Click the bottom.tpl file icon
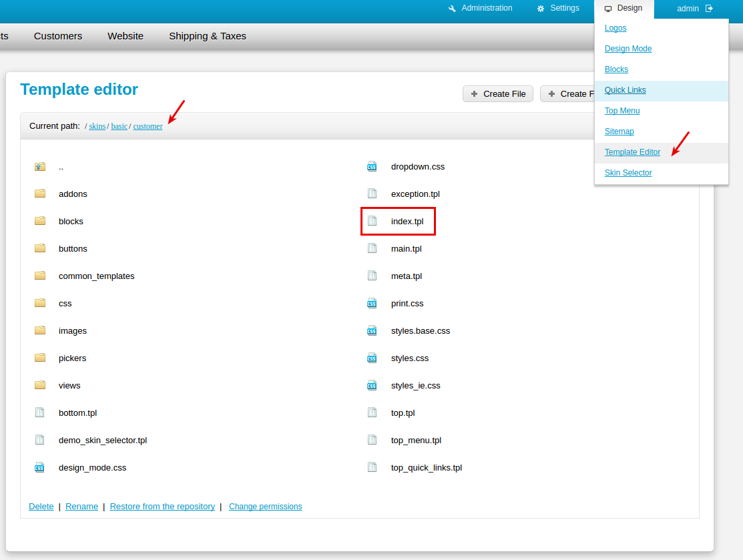The image size is (743, 560). coord(40,412)
